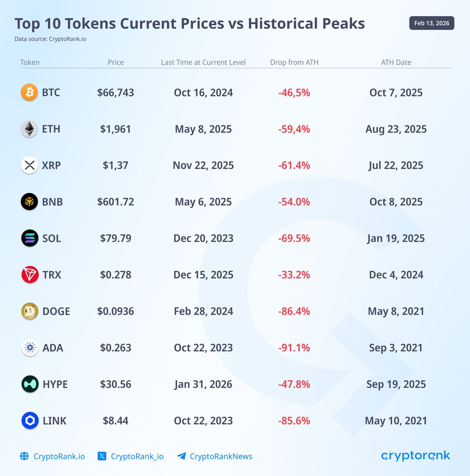
Task: Click the globe icon beside CryptoRank.io
Action: click(24, 456)
